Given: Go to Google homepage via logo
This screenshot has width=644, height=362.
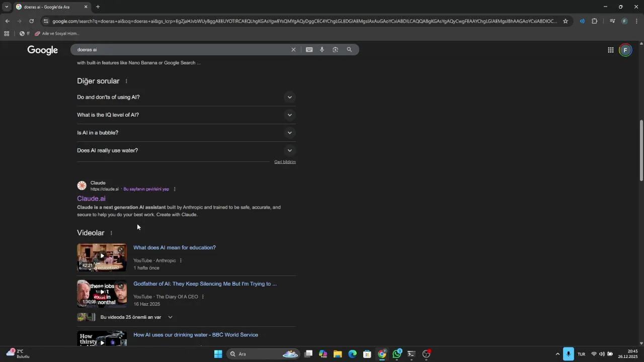Looking at the screenshot, I should tap(43, 50).
